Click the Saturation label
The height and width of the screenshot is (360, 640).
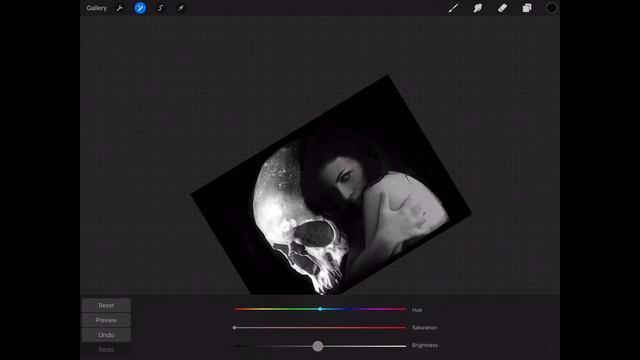424,327
